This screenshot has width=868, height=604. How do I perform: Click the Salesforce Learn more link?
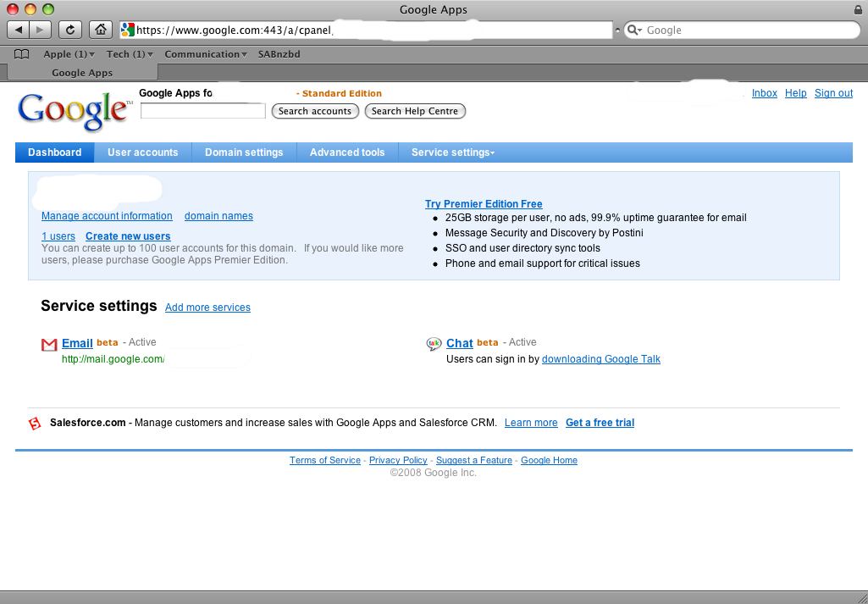(x=531, y=423)
